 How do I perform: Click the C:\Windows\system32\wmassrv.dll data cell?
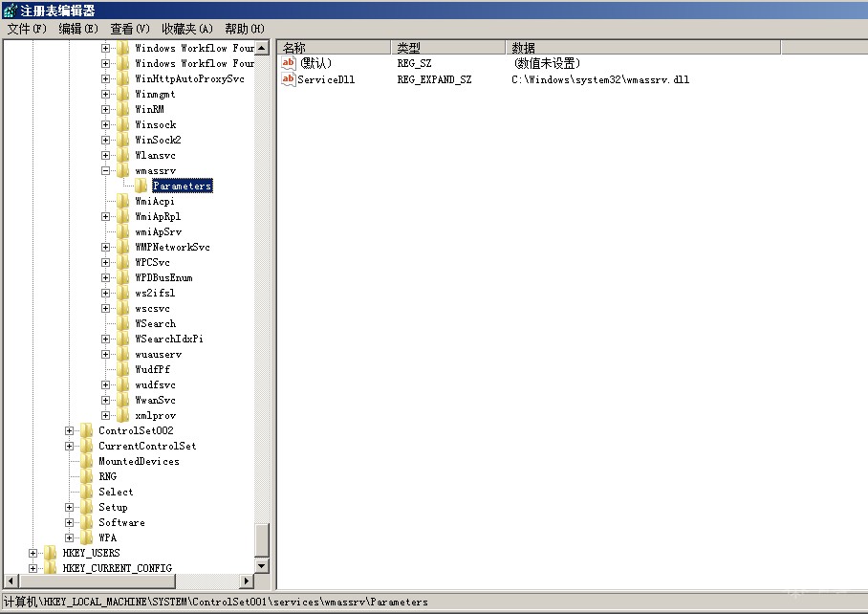[600, 79]
